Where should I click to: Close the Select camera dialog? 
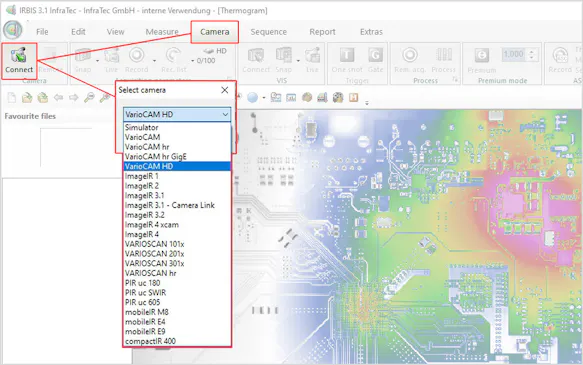click(225, 90)
